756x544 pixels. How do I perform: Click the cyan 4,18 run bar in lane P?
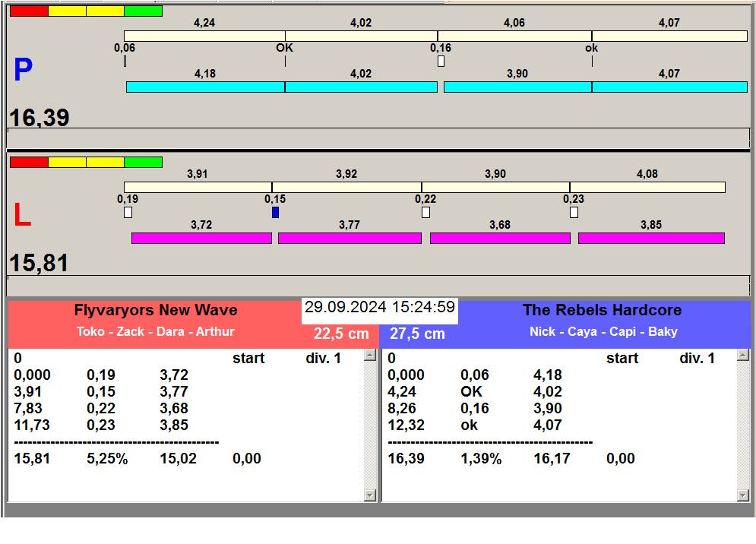click(205, 87)
